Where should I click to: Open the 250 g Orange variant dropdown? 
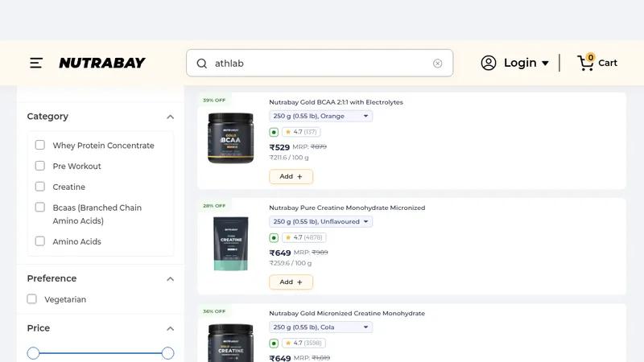[x=320, y=116]
